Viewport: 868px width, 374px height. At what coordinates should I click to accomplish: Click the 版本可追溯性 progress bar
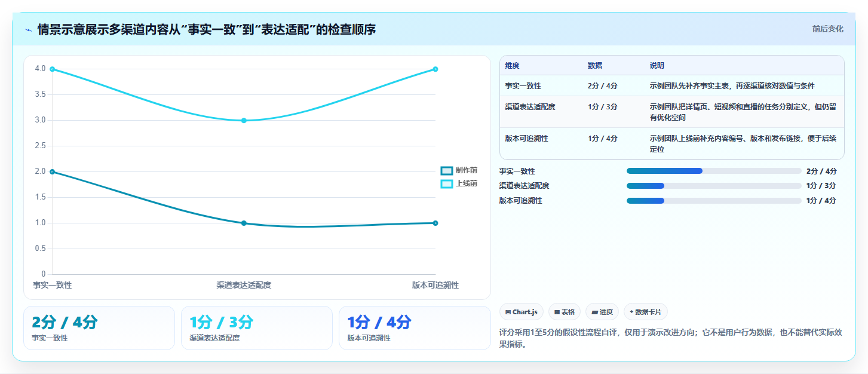(x=714, y=200)
